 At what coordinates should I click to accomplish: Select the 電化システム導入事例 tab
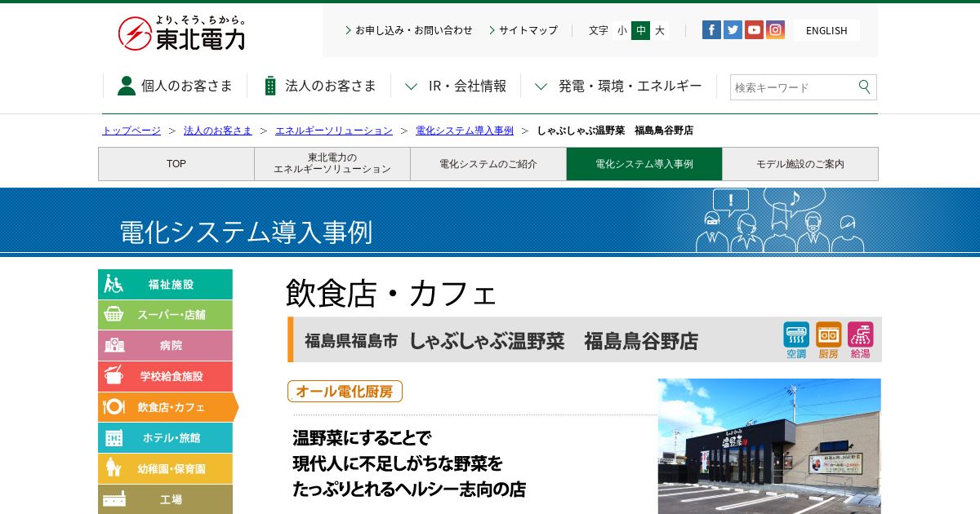pos(644,164)
